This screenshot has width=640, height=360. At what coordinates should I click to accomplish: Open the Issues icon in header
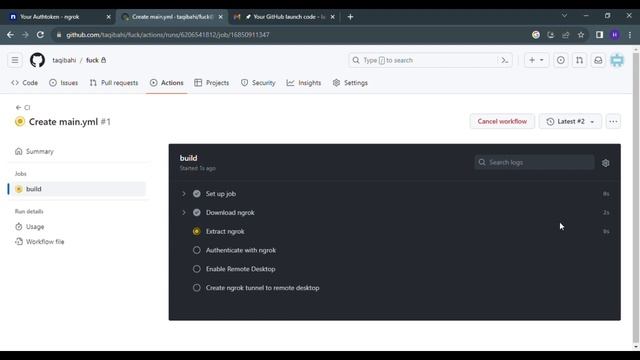click(560, 60)
